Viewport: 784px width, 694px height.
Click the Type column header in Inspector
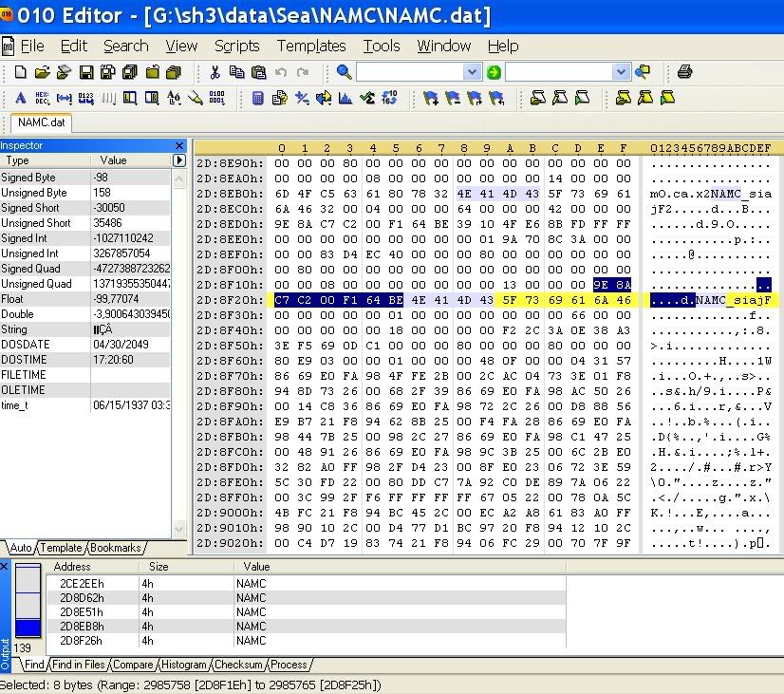17,160
